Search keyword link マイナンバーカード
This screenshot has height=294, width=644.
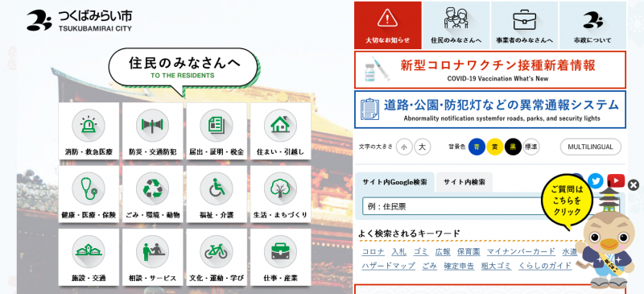[521, 251]
